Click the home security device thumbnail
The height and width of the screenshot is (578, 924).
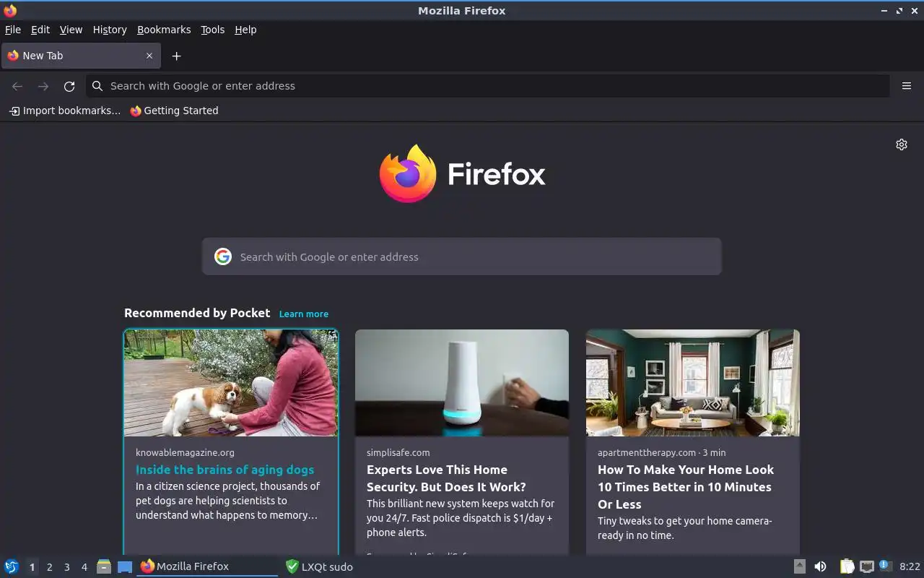pos(462,383)
